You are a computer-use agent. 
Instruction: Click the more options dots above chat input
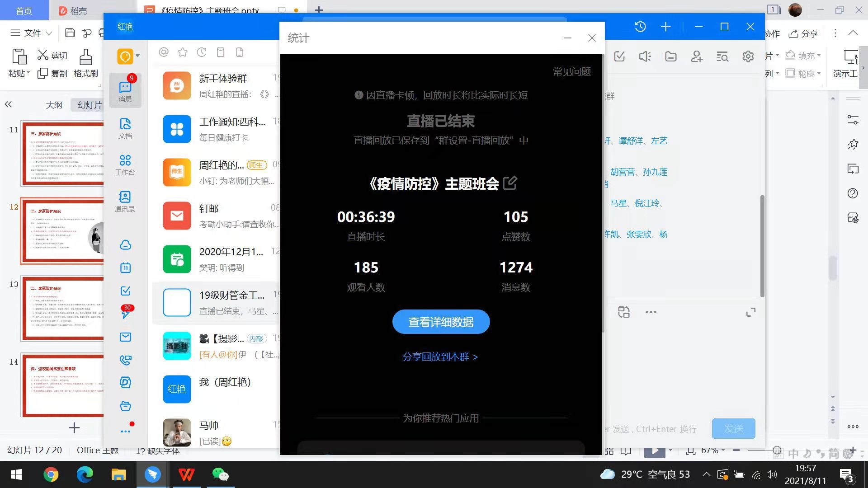click(651, 312)
